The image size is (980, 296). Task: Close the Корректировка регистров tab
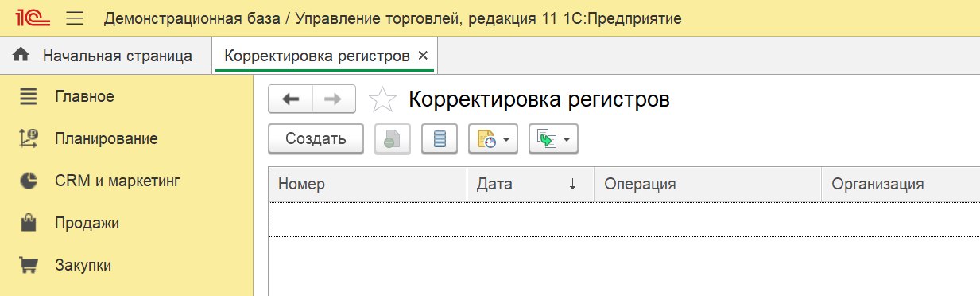coord(423,56)
